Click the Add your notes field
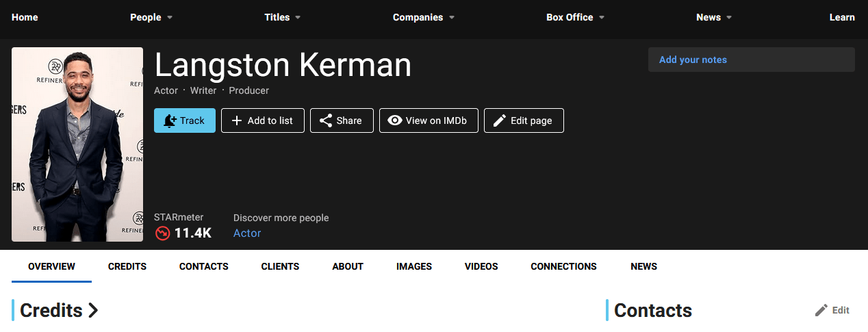 pyautogui.click(x=751, y=60)
